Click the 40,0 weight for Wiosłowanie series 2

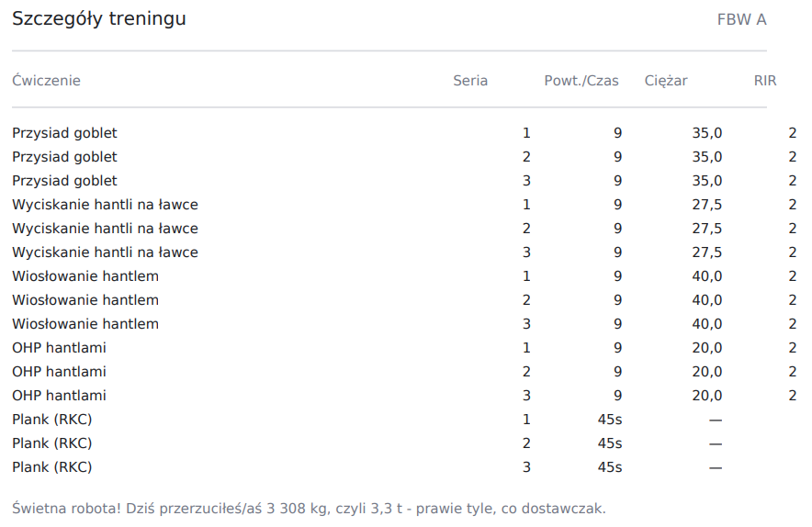click(x=706, y=300)
